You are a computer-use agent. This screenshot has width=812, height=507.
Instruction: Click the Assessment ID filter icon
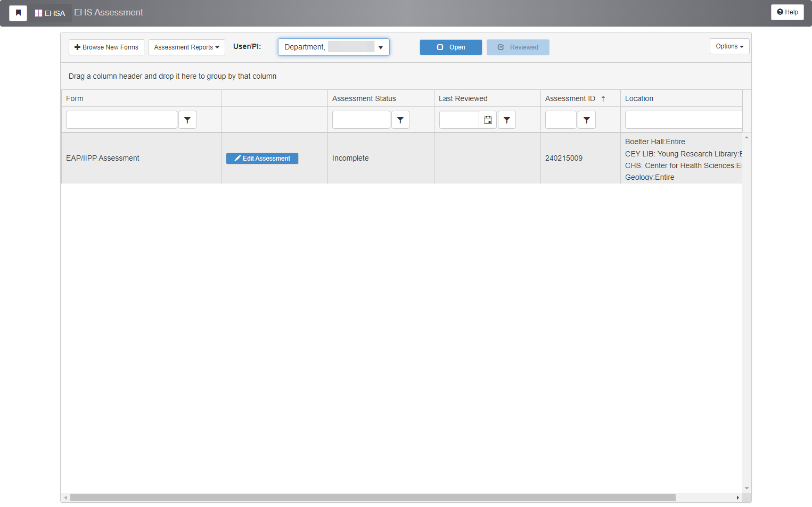pyautogui.click(x=587, y=120)
